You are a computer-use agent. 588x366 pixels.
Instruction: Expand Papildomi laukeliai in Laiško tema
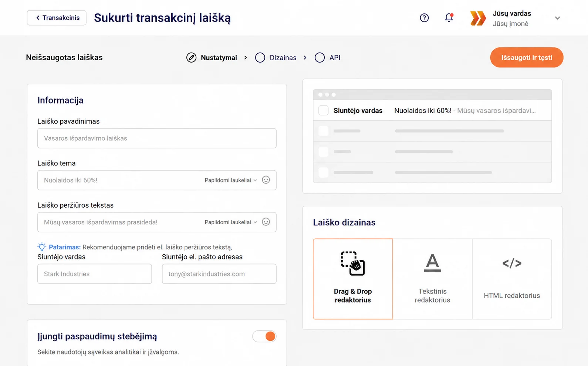pos(231,180)
